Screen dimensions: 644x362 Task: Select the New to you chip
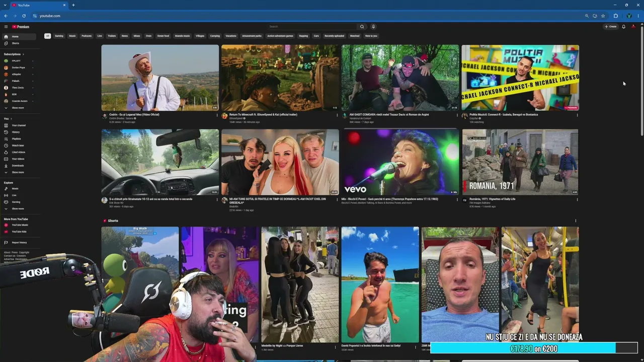point(371,36)
